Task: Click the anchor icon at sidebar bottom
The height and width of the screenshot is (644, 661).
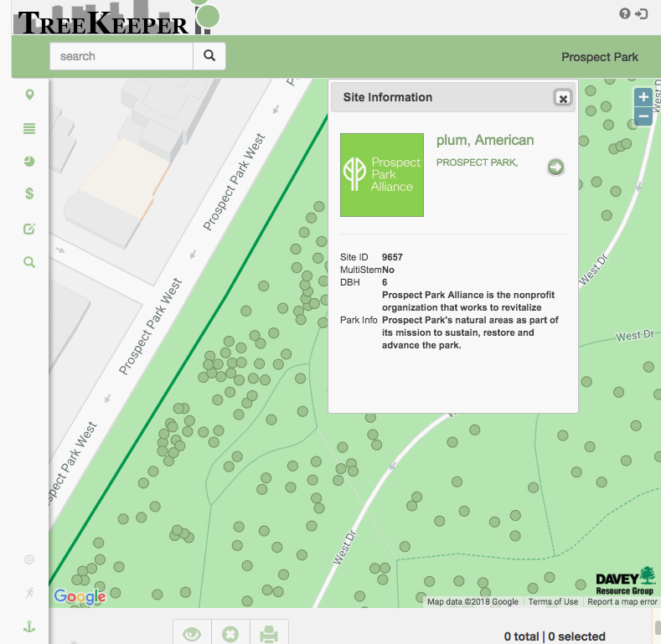Action: 30,626
